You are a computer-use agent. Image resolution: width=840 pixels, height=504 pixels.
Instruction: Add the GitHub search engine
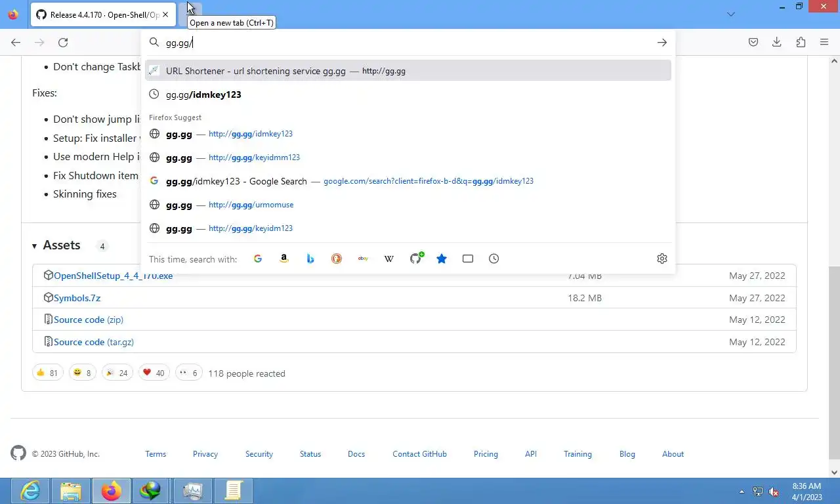coord(416,259)
